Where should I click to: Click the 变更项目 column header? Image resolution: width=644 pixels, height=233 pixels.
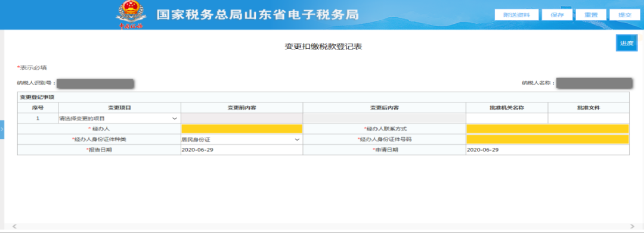tap(119, 108)
